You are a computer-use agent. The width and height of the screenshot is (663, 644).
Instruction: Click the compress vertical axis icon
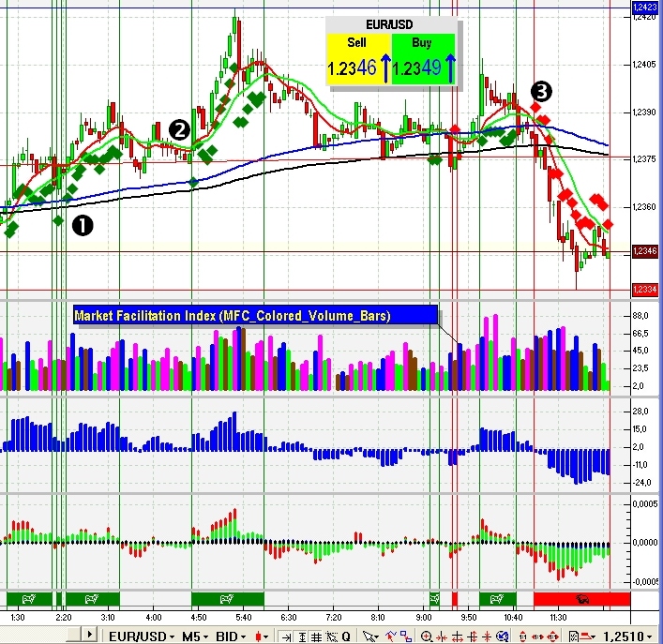[487, 637]
